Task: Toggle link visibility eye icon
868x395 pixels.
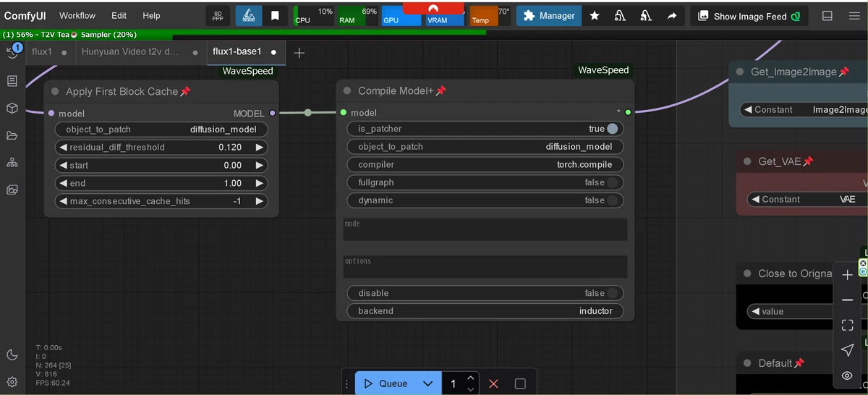Action: coord(848,375)
